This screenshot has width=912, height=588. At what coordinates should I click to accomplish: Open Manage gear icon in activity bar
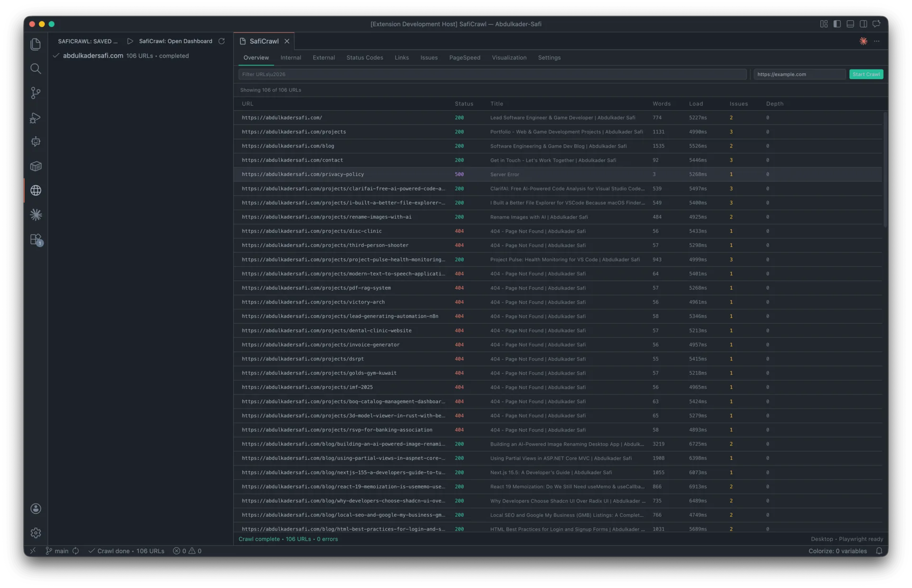coord(36,533)
